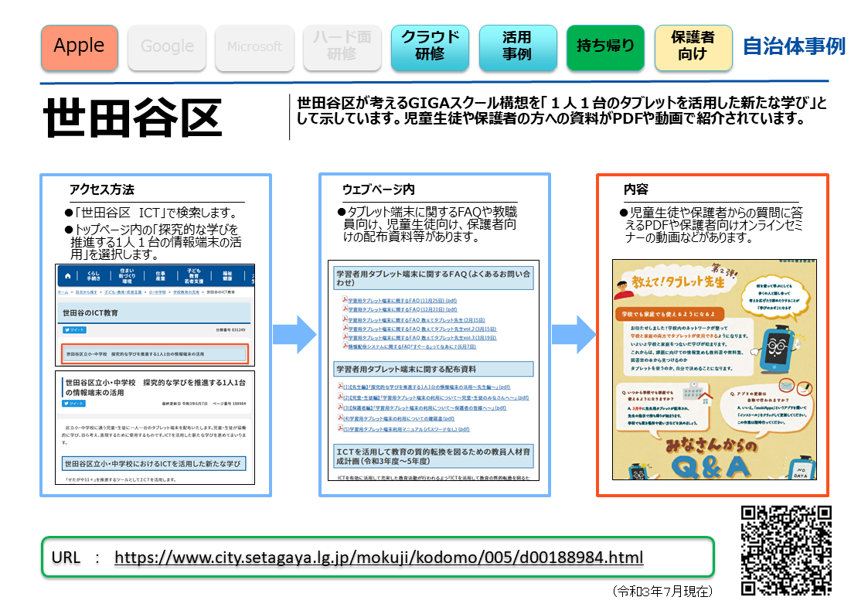Click the ホーム breadcrumb link
Image resolution: width=868 pixels, height=614 pixels.
(x=63, y=292)
